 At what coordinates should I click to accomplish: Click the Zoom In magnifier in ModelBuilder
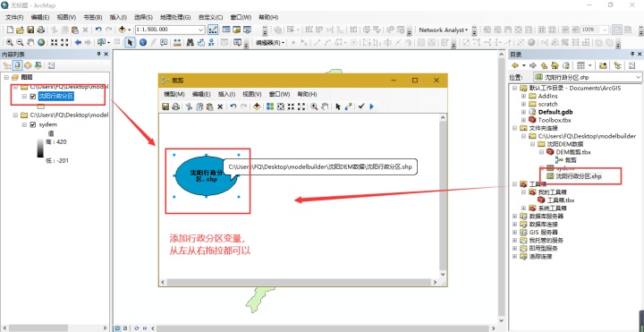point(314,106)
